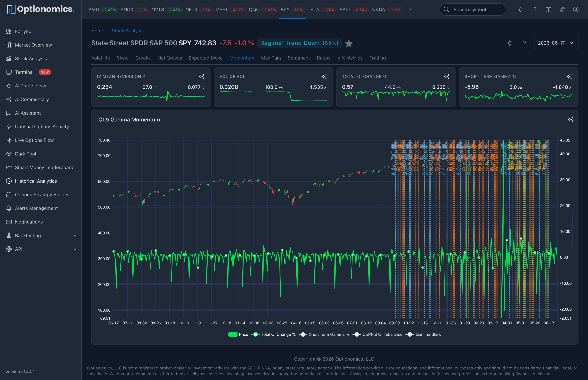Click the rocket icon in top bar
Screen dimensions: 588x380
click(x=562, y=10)
